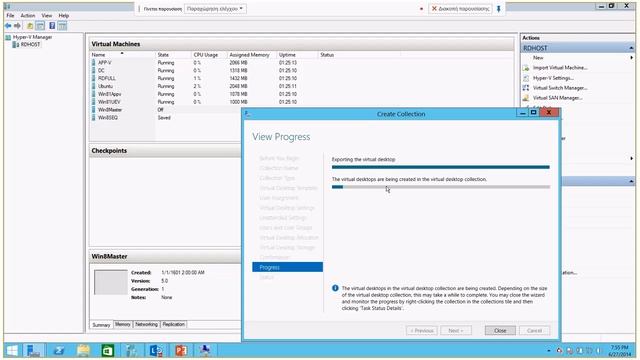This screenshot has height=360, width=640.
Task: Switch to the Replication tab
Action: tap(173, 324)
